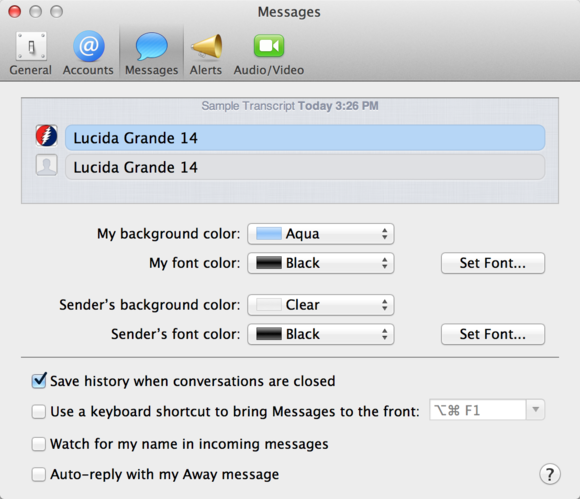
Task: Open Sender's background color Clear dropdown
Action: [x=321, y=305]
